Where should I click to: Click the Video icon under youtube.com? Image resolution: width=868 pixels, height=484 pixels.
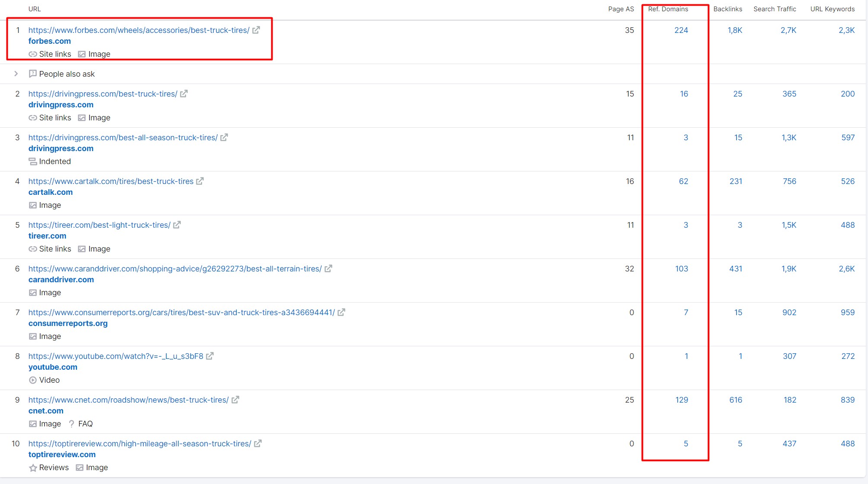[33, 380]
